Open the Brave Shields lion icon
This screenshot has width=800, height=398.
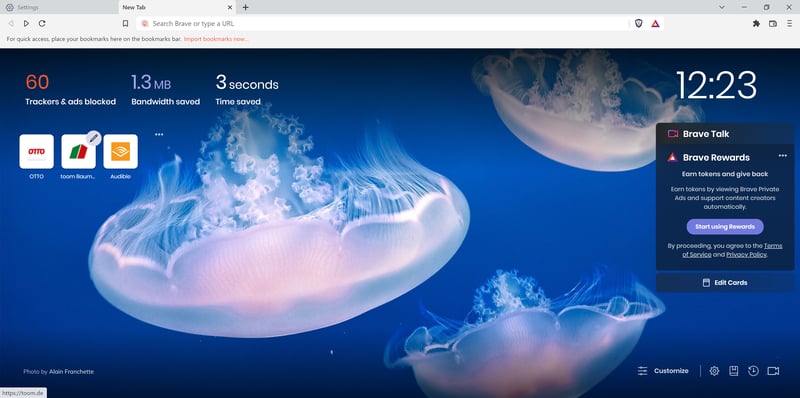click(638, 23)
